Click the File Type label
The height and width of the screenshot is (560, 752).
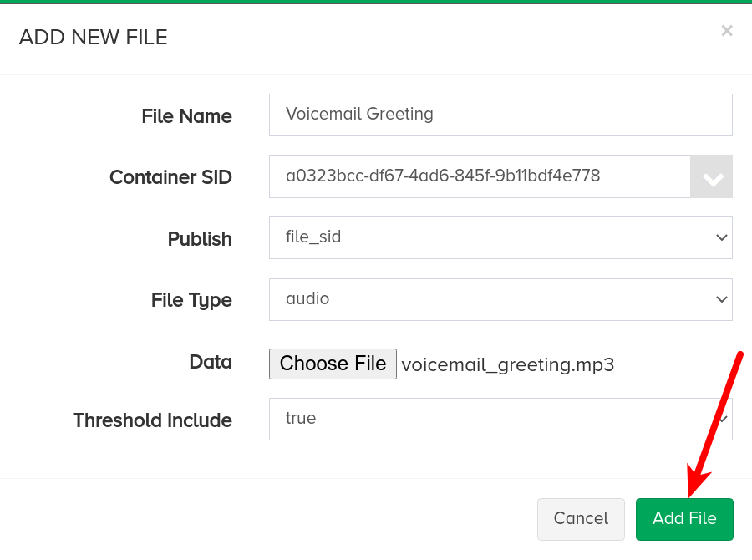(191, 300)
